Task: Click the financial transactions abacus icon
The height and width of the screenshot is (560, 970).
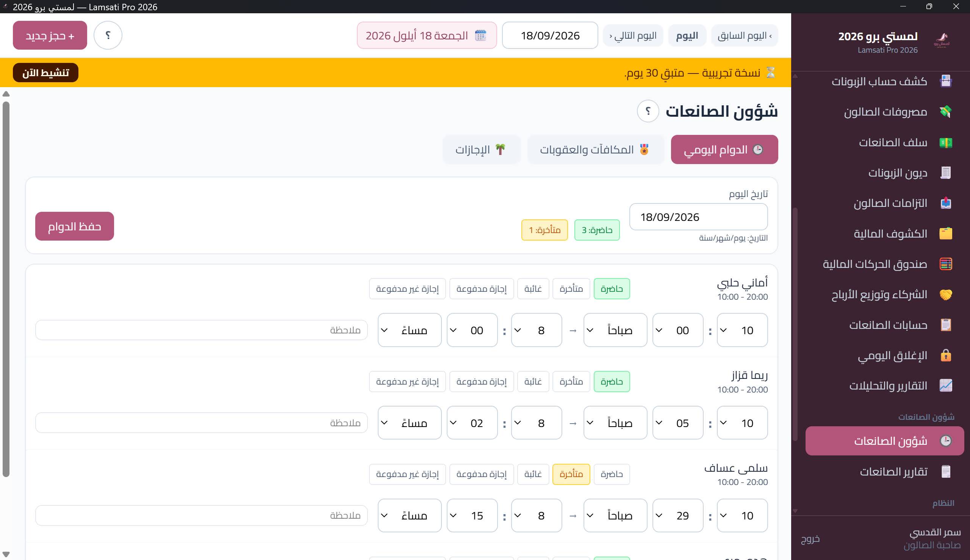Action: pos(945,264)
